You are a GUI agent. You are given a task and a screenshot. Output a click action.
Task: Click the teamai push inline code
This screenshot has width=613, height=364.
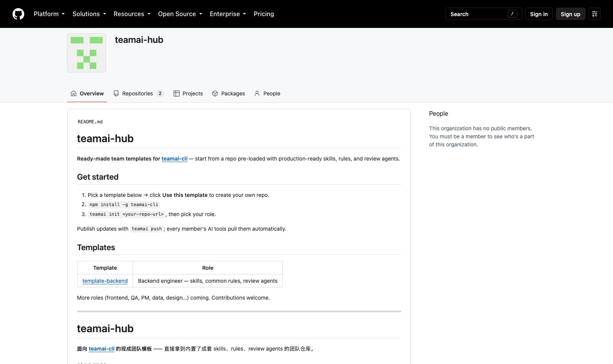(x=147, y=229)
